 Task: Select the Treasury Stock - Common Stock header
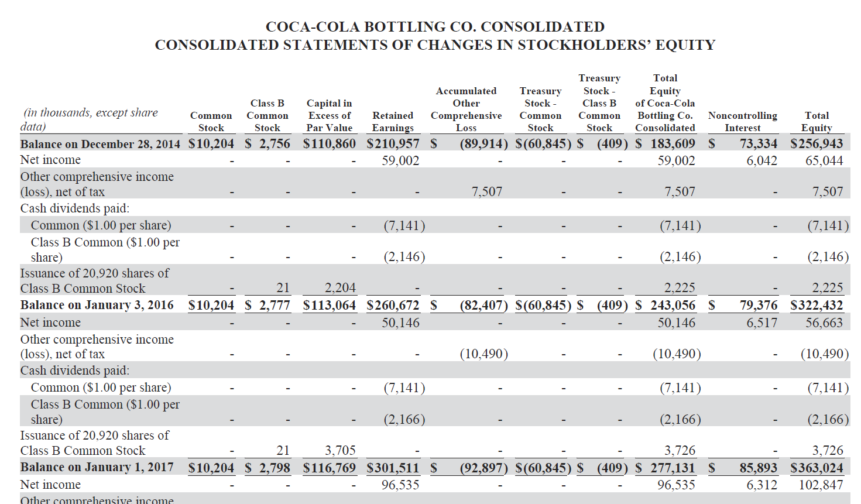pyautogui.click(x=540, y=109)
